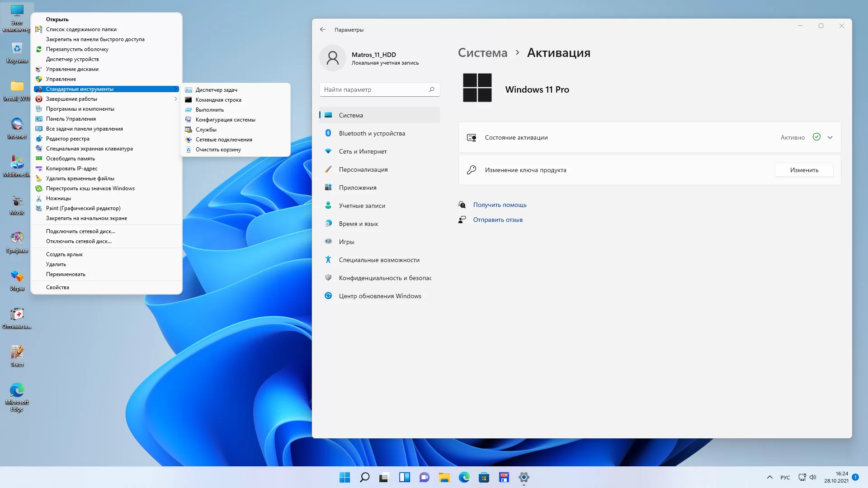Open Microsoft Edge from the taskbar
Viewport: 868px width, 488px height.
(x=464, y=477)
